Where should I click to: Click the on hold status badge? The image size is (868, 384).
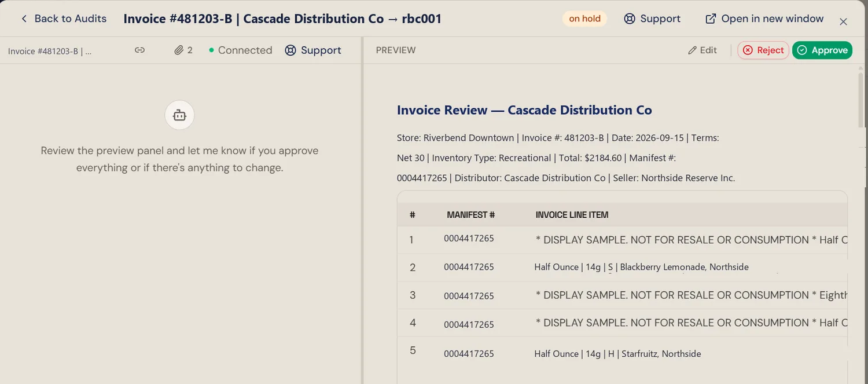(584, 19)
